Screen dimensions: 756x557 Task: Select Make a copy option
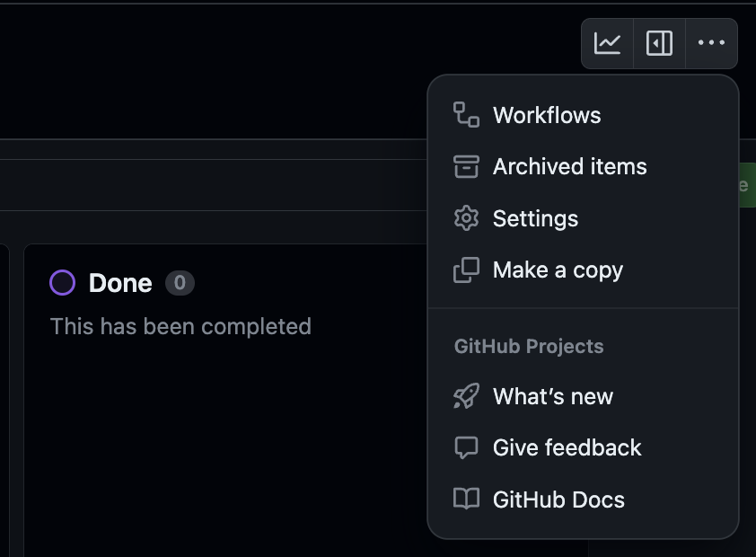pos(557,270)
